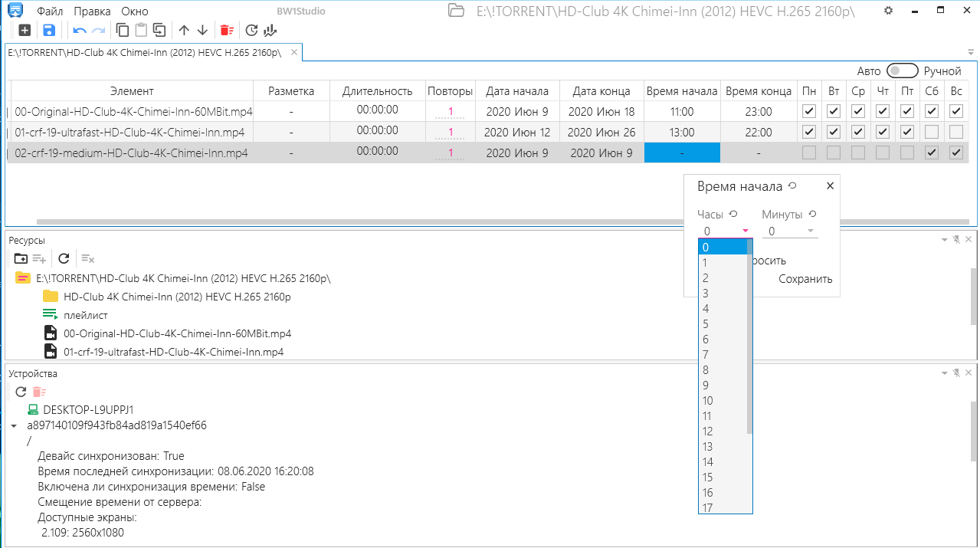Image resolution: width=980 pixels, height=548 pixels.
Task: Click the add new item plus icon in toolbar
Action: [x=25, y=31]
